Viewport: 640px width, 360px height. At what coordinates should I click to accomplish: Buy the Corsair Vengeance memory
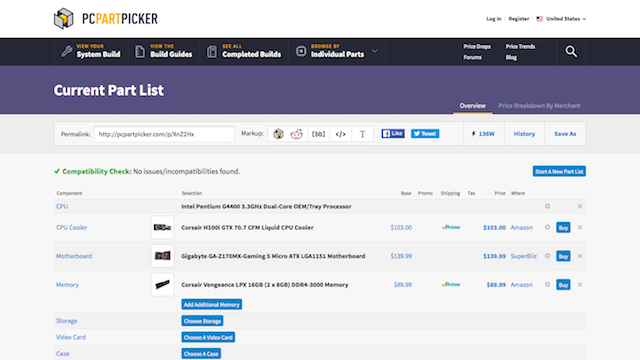(563, 284)
